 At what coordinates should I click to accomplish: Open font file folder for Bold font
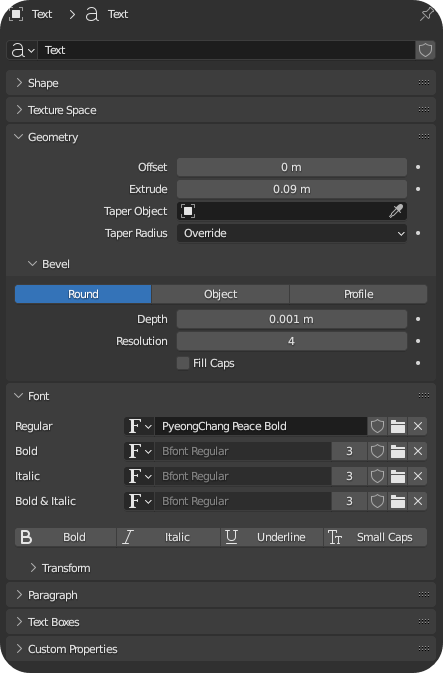click(398, 451)
